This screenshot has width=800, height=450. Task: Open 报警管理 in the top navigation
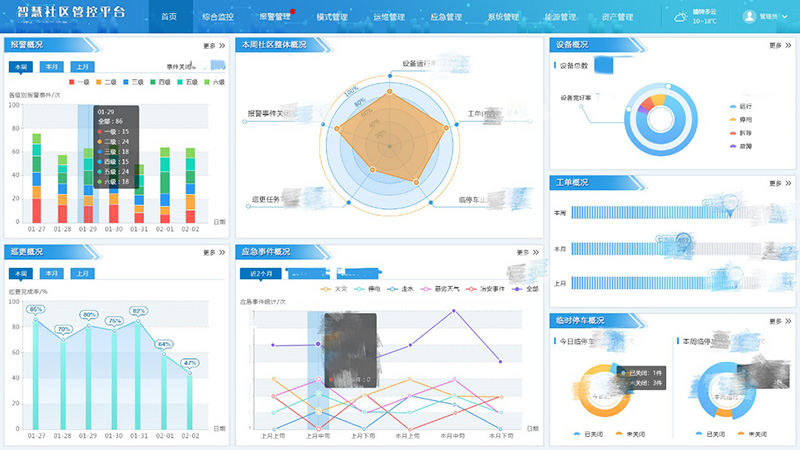point(274,17)
